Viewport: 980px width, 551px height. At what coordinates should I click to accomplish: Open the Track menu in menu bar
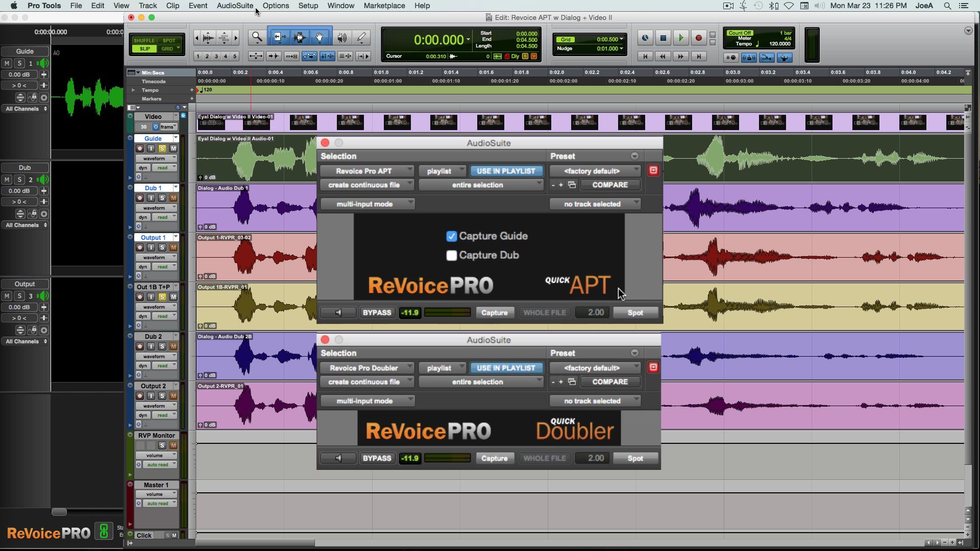(148, 6)
